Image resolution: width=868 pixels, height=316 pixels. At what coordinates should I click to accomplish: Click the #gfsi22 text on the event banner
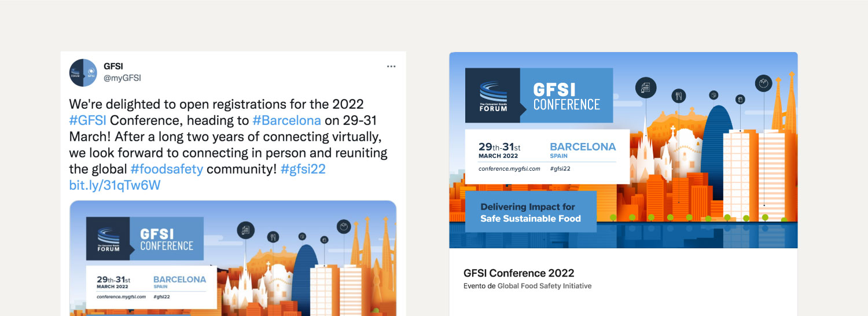(x=560, y=168)
